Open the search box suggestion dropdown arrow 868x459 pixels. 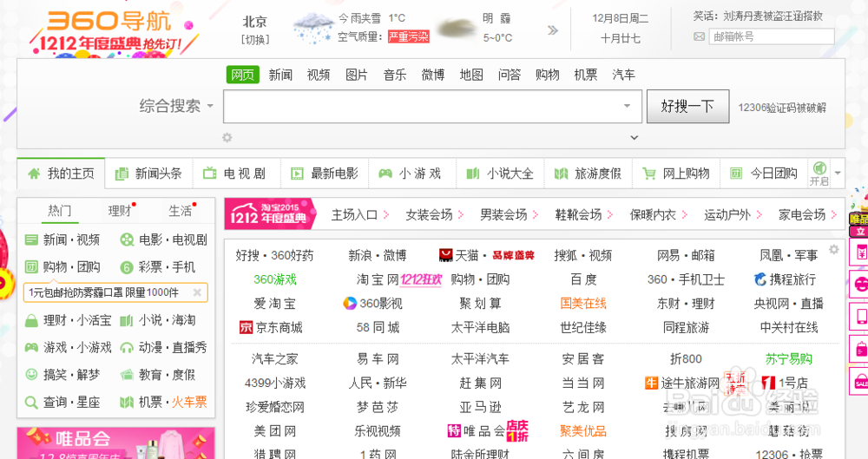tap(628, 106)
